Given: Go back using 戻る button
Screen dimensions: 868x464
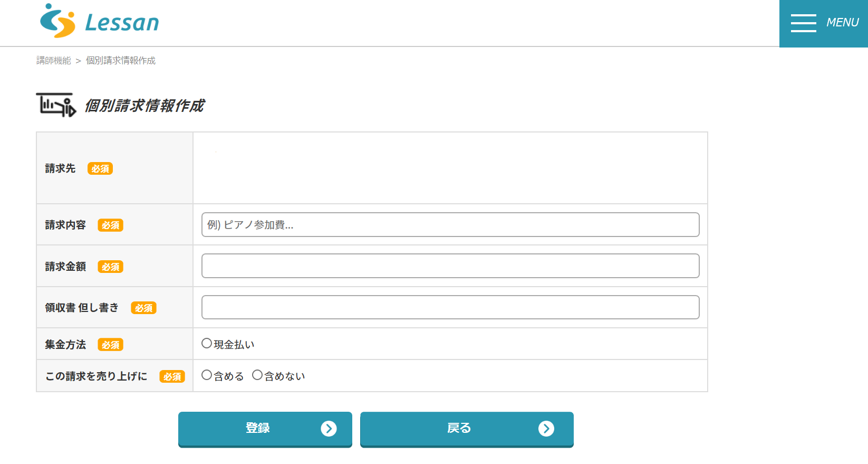Looking at the screenshot, I should [x=467, y=429].
